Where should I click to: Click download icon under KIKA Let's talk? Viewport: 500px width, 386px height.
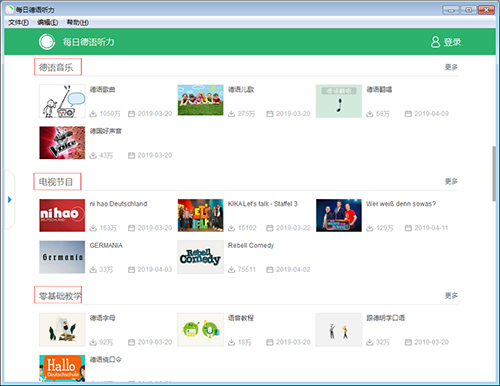click(x=231, y=228)
